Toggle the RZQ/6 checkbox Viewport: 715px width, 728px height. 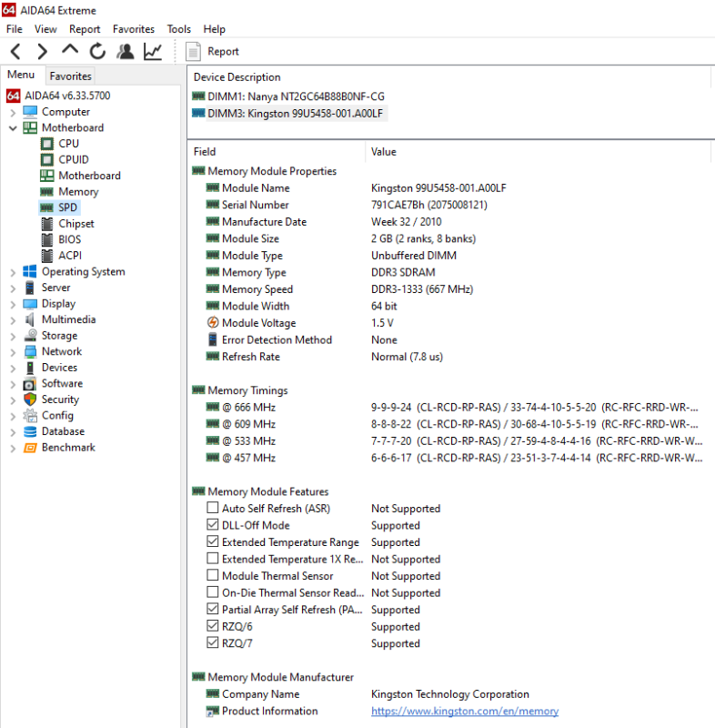coord(213,626)
